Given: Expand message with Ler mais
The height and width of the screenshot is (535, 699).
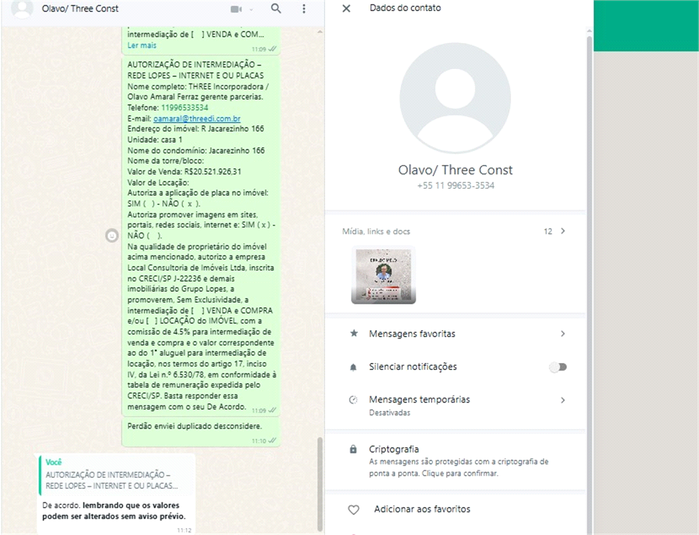Looking at the screenshot, I should (142, 45).
